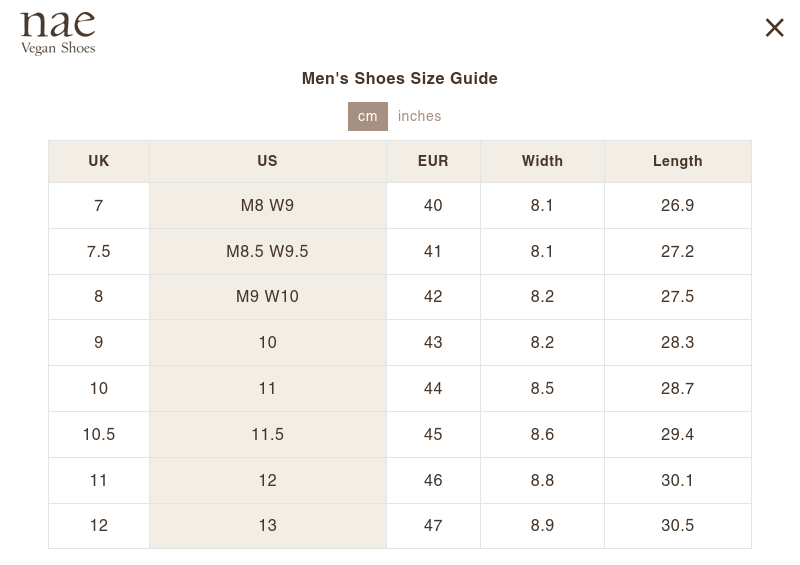Click the nae Vegan Shoes logo
This screenshot has width=800, height=565.
(58, 33)
